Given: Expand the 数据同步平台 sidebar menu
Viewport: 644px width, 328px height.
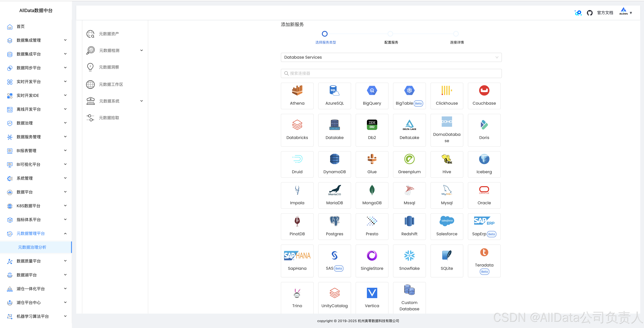Looking at the screenshot, I should pos(36,68).
